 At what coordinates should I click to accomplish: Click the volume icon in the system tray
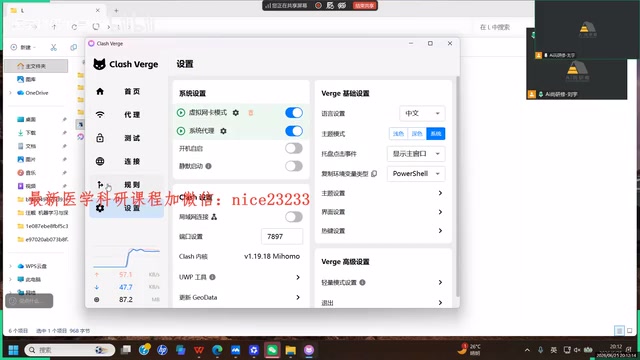coord(577,350)
